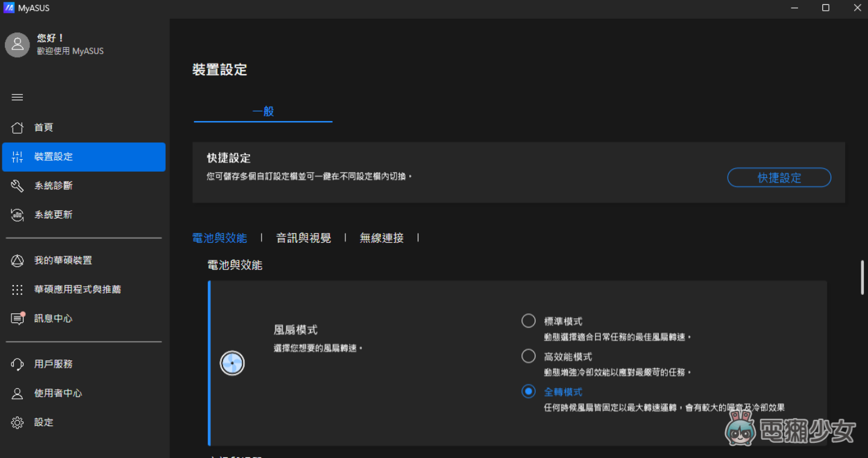868x458 pixels.
Task: Go to 系統診斷 page
Action: pos(84,186)
